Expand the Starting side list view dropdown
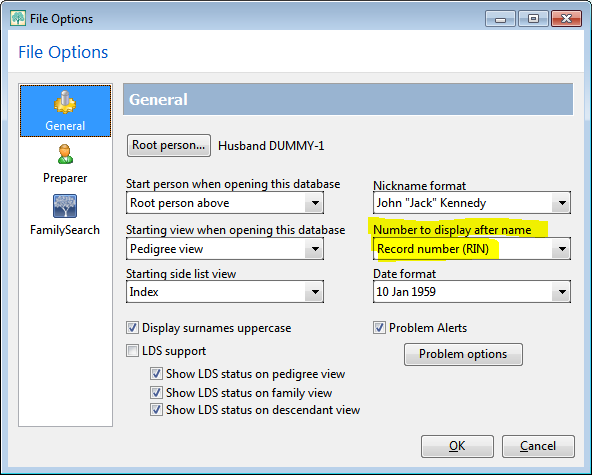 (x=225, y=291)
